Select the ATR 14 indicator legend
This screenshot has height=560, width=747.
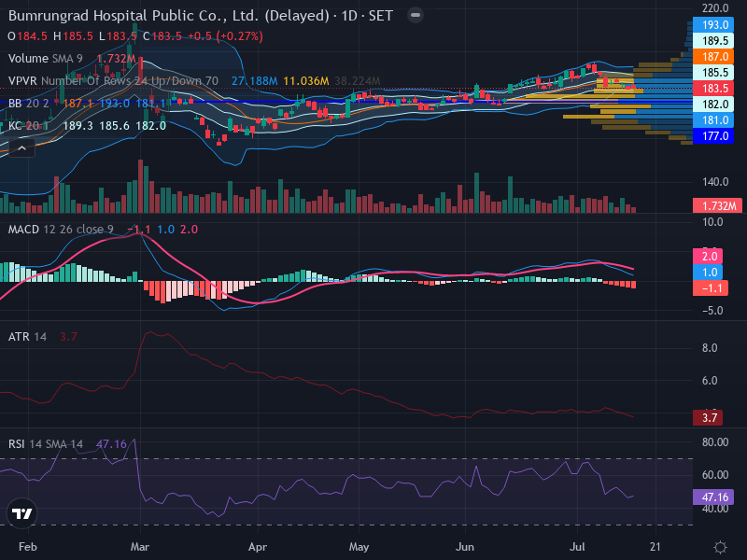click(x=27, y=337)
